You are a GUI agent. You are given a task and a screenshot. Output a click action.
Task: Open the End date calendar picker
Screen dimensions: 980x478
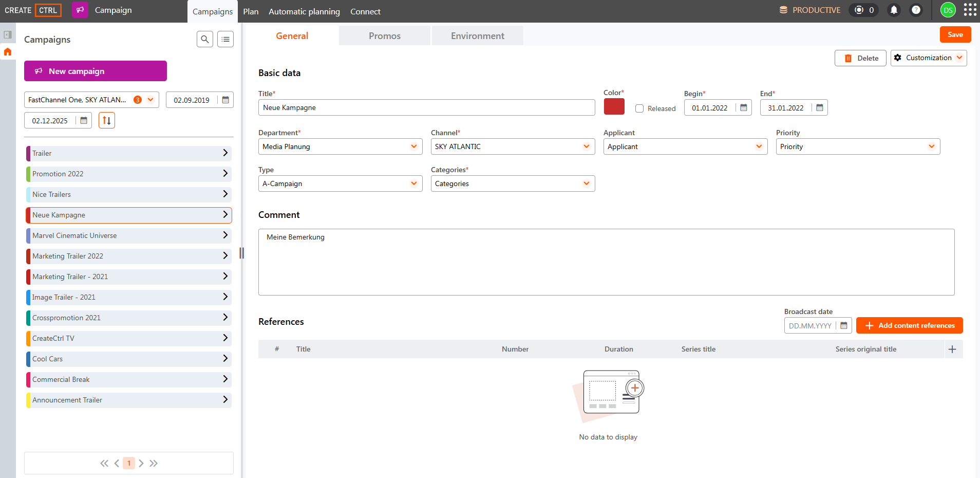tap(820, 107)
